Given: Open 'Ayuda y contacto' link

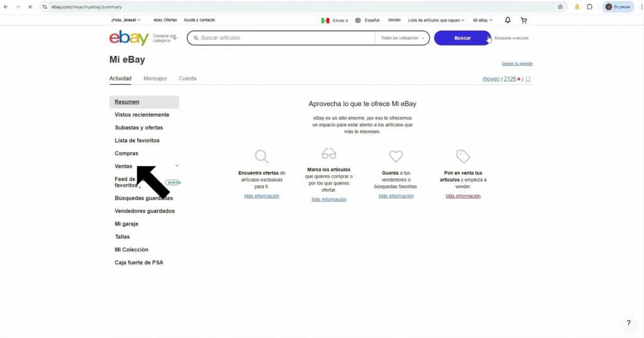Looking at the screenshot, I should pyautogui.click(x=199, y=19).
